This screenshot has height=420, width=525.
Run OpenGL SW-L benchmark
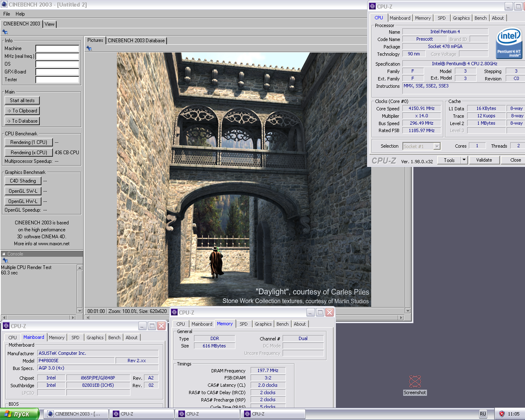pyautogui.click(x=23, y=191)
